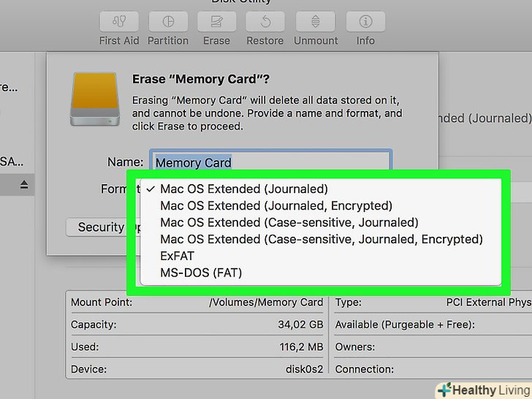
Task: Click the Restore toolbar icon
Action: [265, 22]
